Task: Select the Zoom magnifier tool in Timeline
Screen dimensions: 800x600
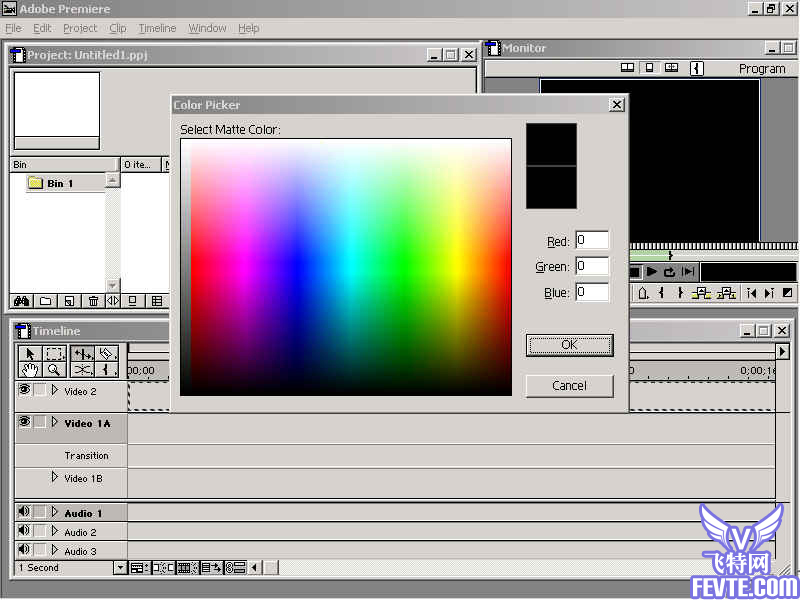Action: (x=54, y=369)
